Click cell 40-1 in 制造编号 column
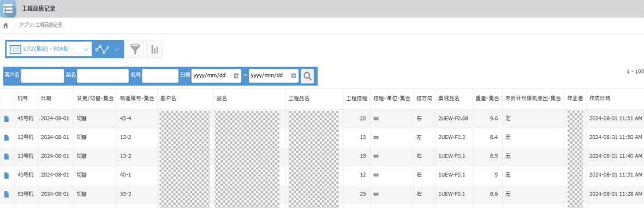 (126, 175)
